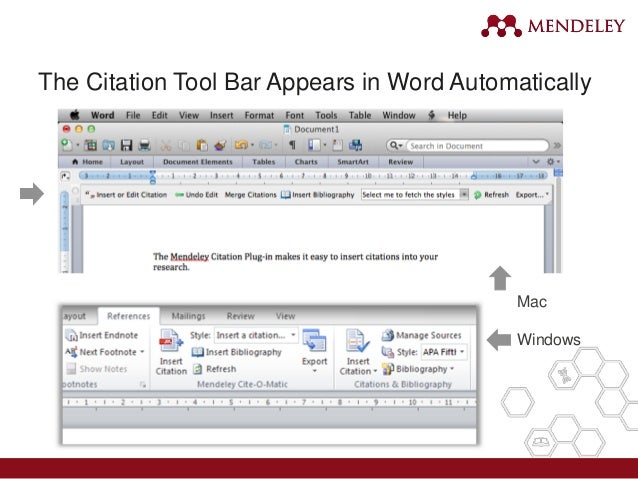Open the Tools menu
Viewport: 638px width, 479px height.
(x=326, y=116)
